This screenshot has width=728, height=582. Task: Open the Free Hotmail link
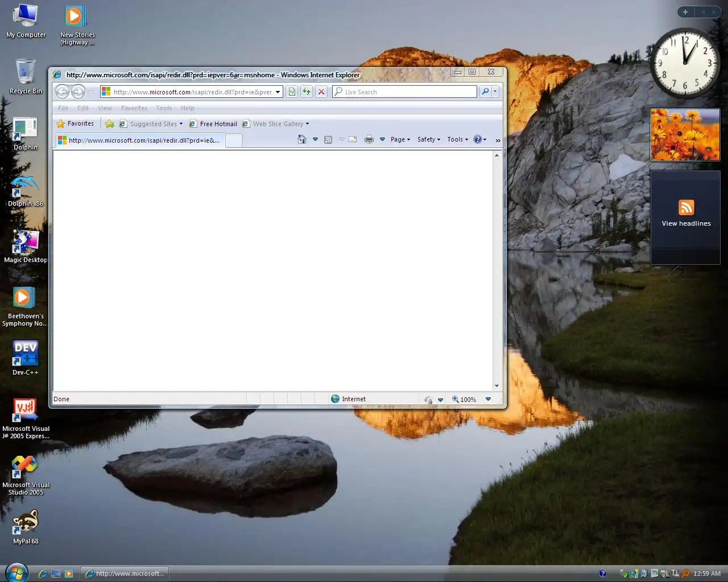point(213,124)
